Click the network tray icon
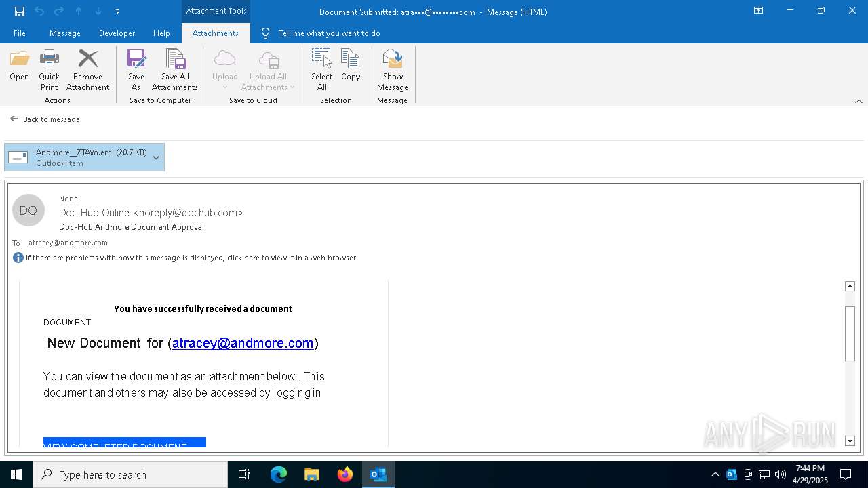 click(764, 474)
